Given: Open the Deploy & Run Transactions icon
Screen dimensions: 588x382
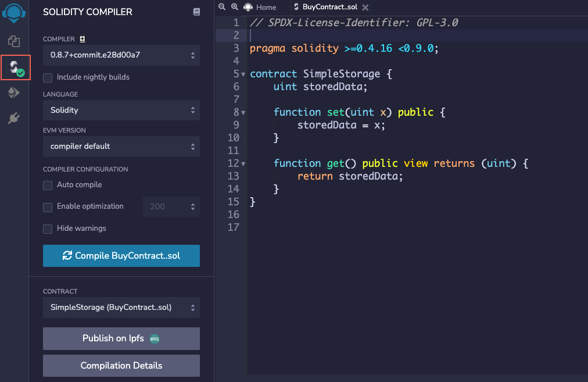Looking at the screenshot, I should click(x=13, y=92).
